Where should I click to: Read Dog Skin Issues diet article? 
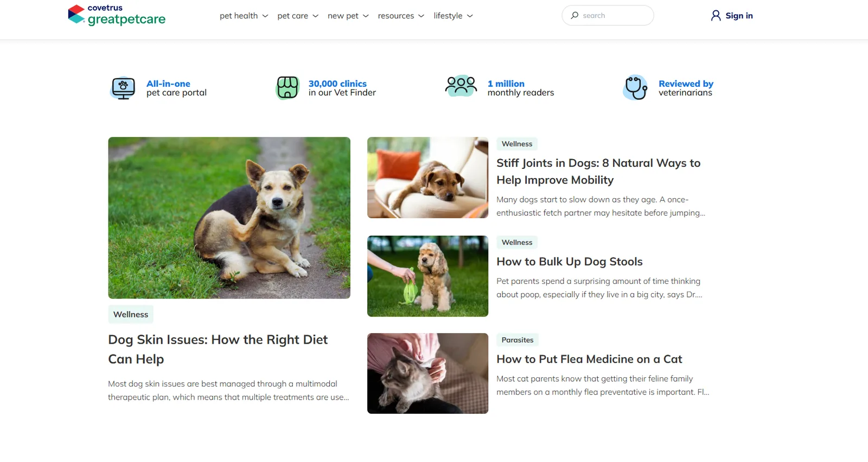218,349
